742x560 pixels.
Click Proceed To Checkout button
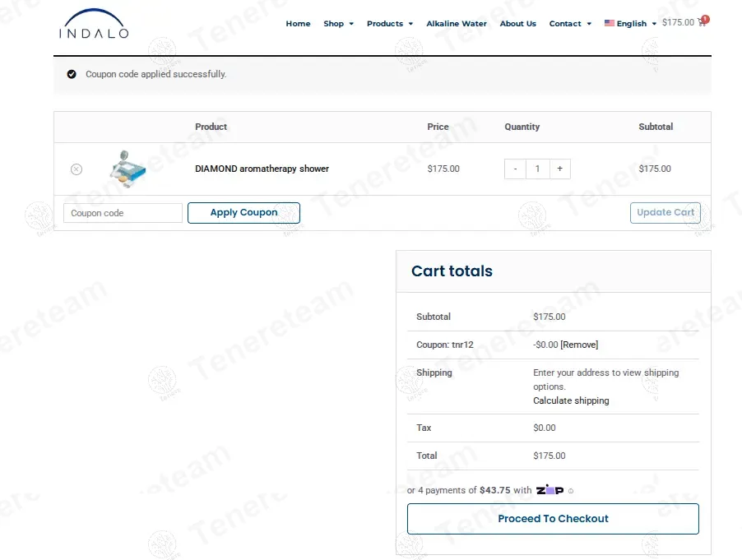coord(553,519)
